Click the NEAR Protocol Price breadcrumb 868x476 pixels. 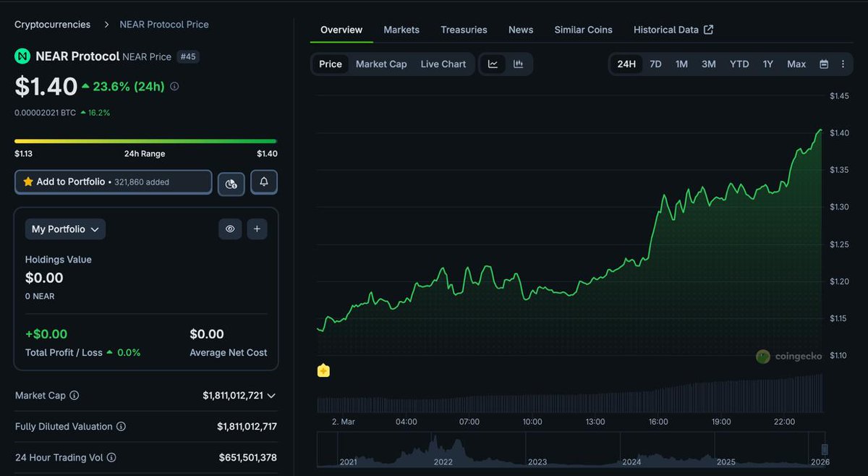[x=164, y=25]
